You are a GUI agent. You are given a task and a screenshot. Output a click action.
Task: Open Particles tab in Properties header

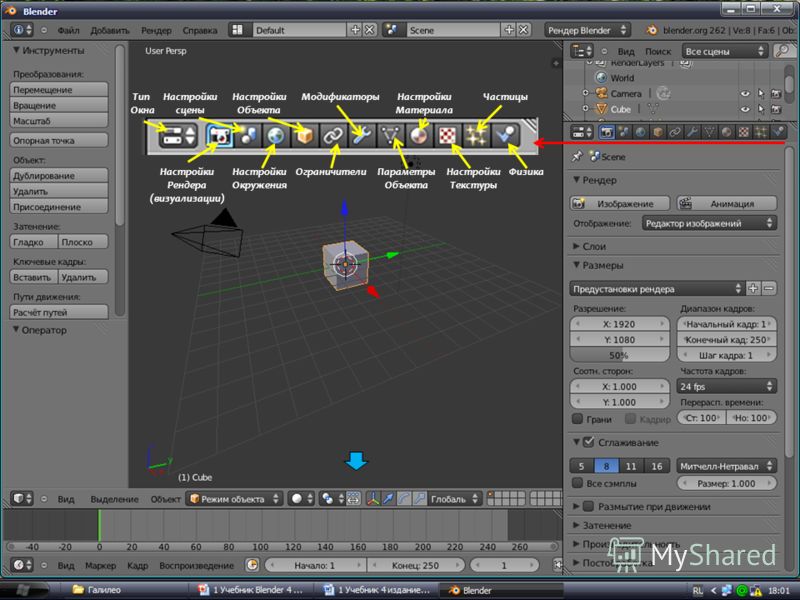[761, 132]
